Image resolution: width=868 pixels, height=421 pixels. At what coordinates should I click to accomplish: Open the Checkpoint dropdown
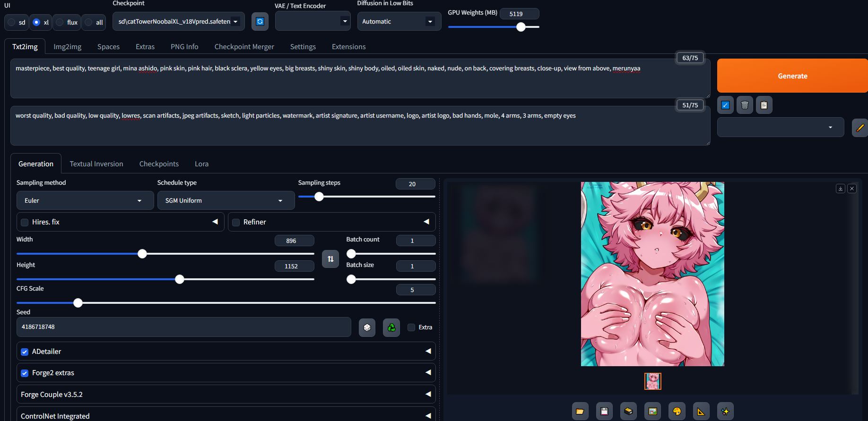click(x=179, y=21)
